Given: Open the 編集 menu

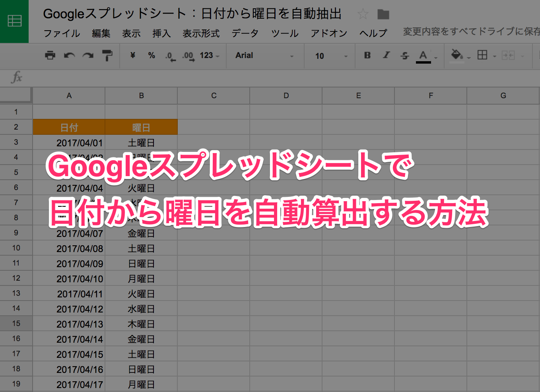Looking at the screenshot, I should click(101, 33).
